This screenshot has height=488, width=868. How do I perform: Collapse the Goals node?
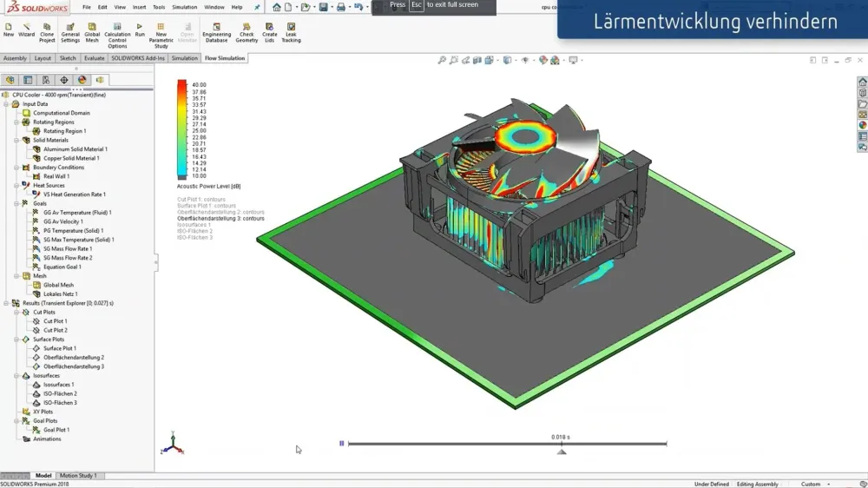(16, 203)
